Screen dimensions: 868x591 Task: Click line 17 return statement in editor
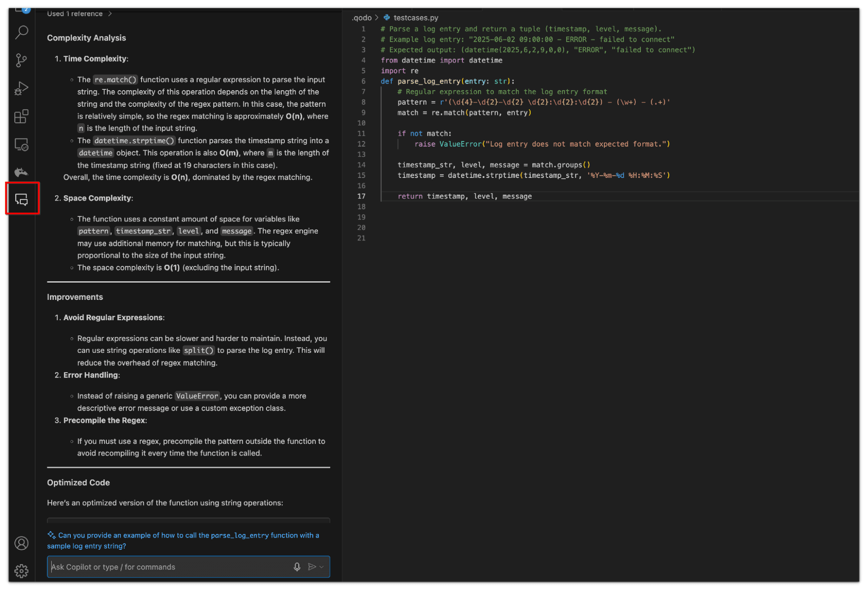click(x=465, y=197)
